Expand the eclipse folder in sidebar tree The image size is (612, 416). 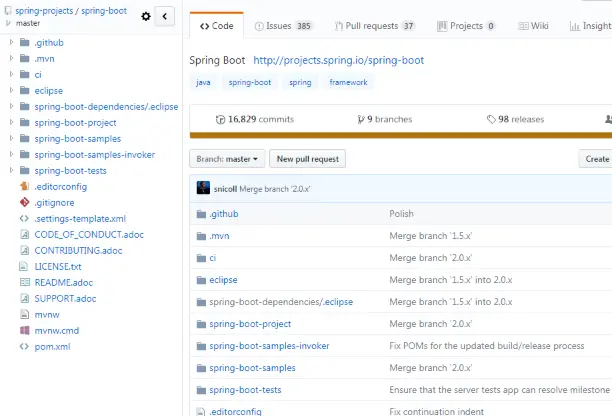tap(11, 90)
